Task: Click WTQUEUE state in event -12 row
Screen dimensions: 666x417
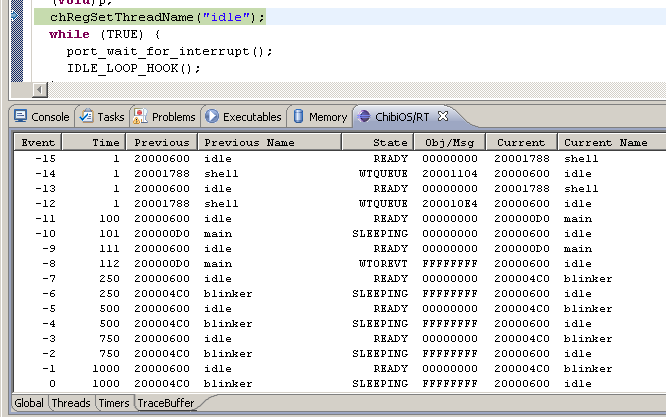Action: pyautogui.click(x=383, y=203)
